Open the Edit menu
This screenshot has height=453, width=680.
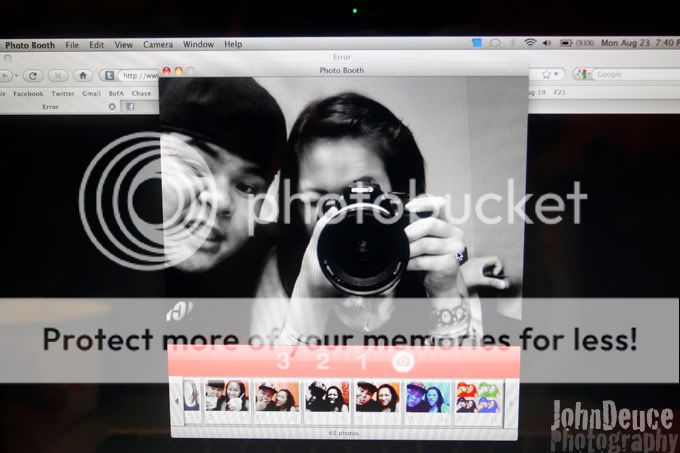click(96, 45)
